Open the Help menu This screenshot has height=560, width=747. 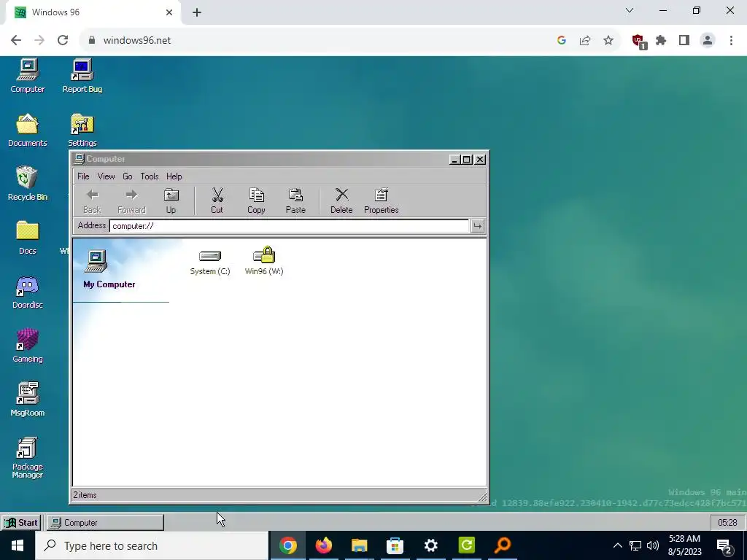(x=174, y=176)
